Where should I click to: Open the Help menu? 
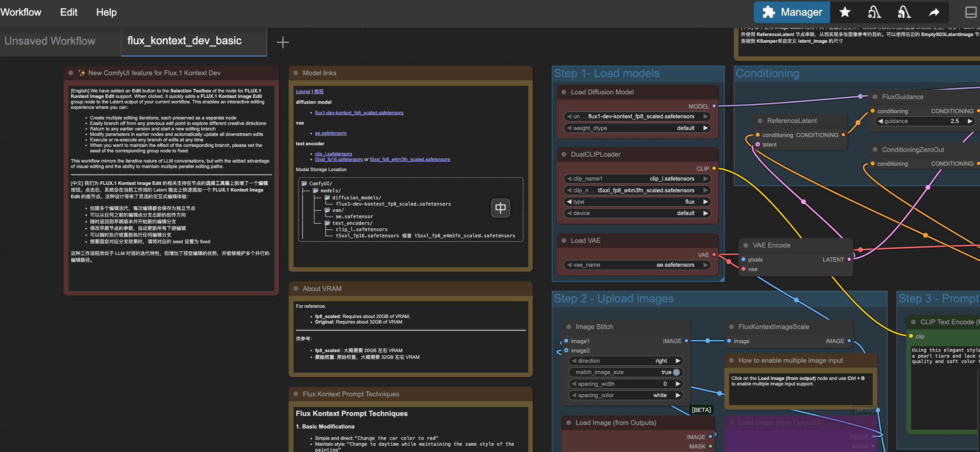(x=106, y=12)
